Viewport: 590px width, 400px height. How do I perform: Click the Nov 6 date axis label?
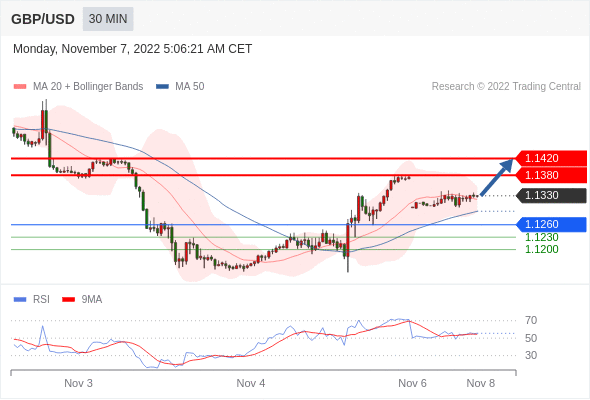click(412, 383)
